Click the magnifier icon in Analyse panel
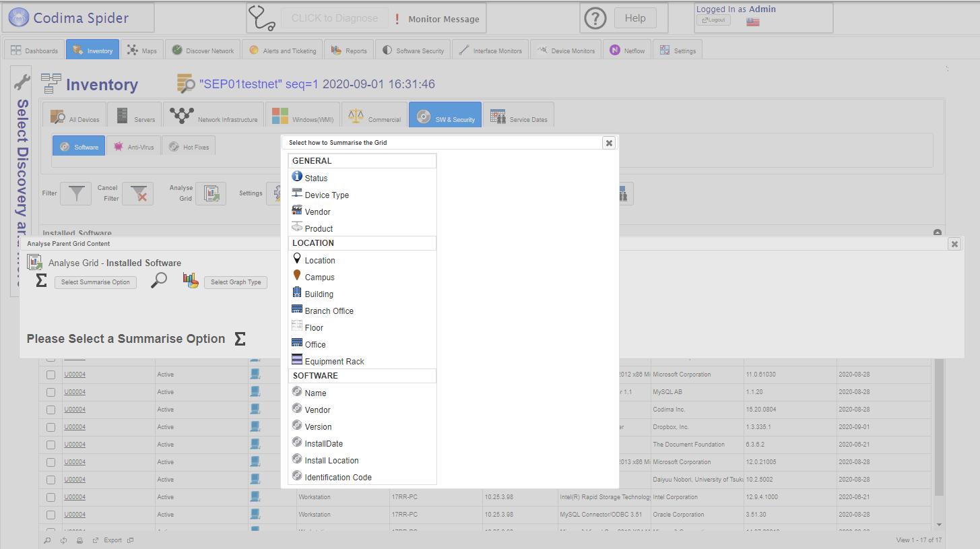Screen dimensions: 980x549 point(159,280)
